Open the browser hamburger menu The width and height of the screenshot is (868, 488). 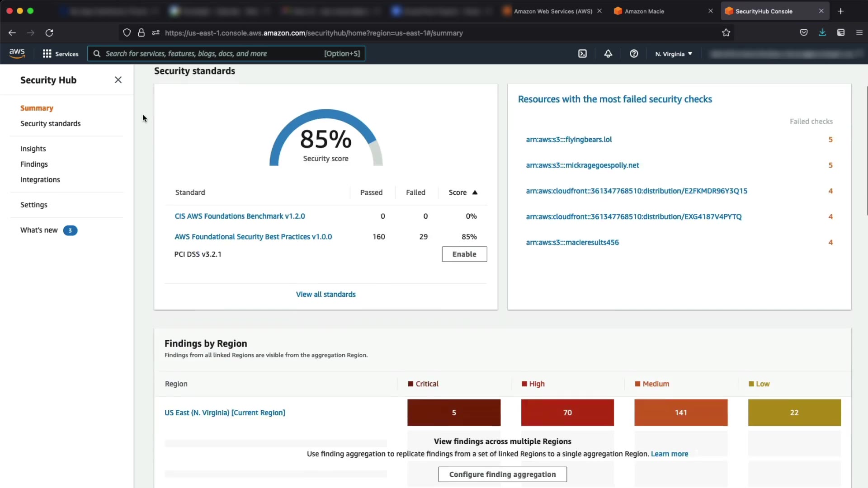point(859,33)
